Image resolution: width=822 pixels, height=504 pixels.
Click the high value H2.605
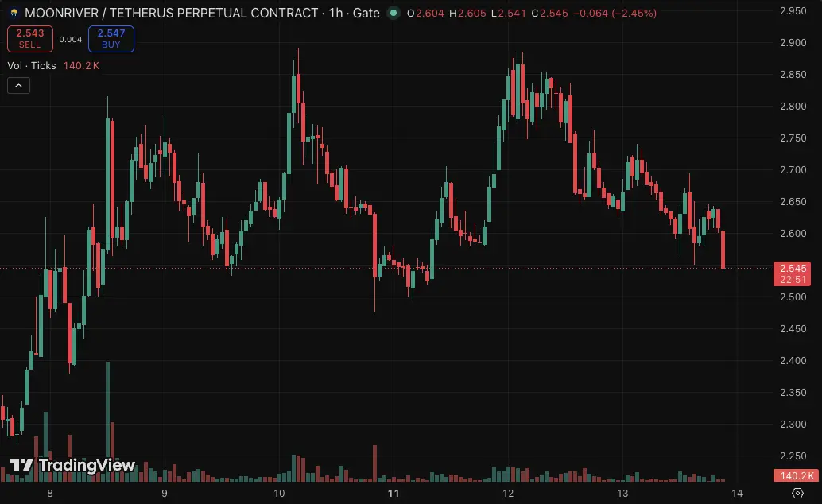(x=467, y=13)
